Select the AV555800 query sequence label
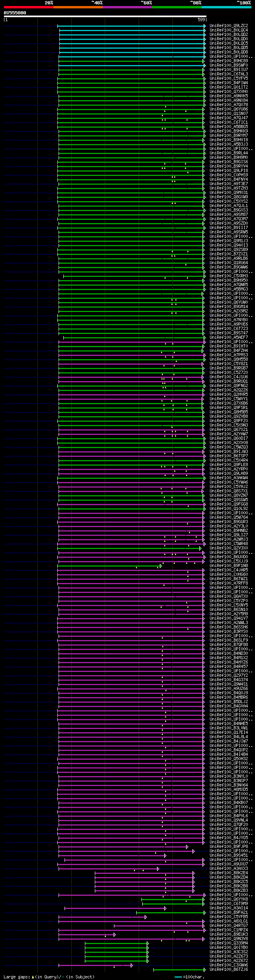 [x=15, y=13]
